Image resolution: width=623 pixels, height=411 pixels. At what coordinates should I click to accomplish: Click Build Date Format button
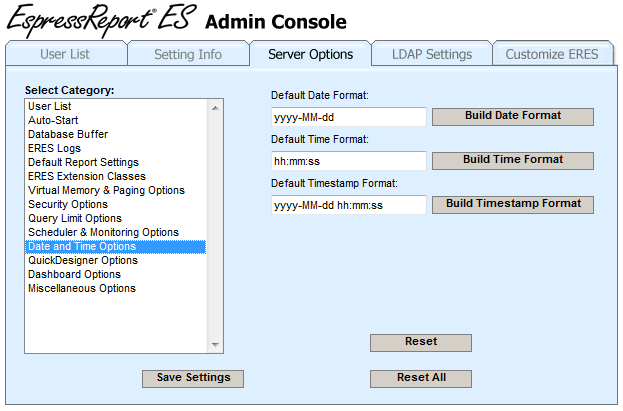(x=513, y=116)
